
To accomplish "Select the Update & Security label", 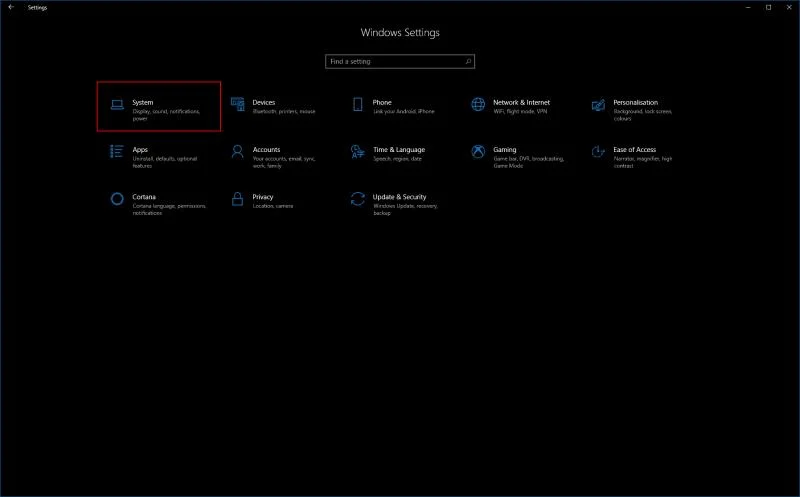I will (399, 197).
